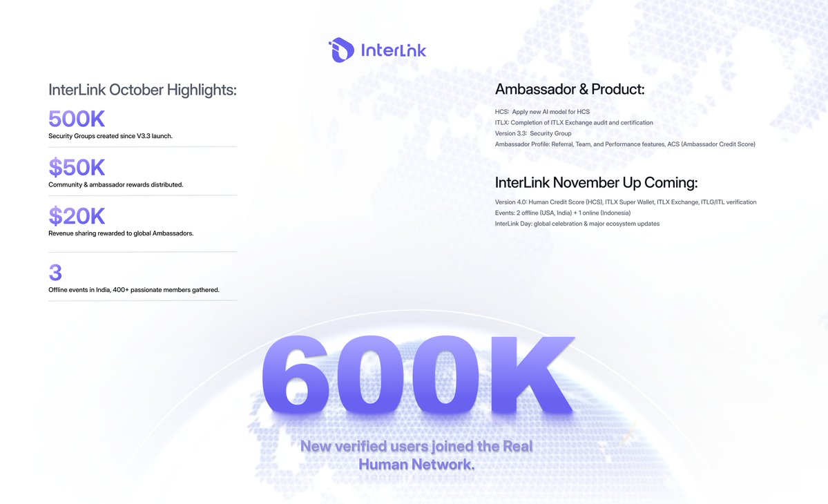Click 'Events: 2 offline (USA, India)' line
Screen dimensions: 828x504
point(563,213)
